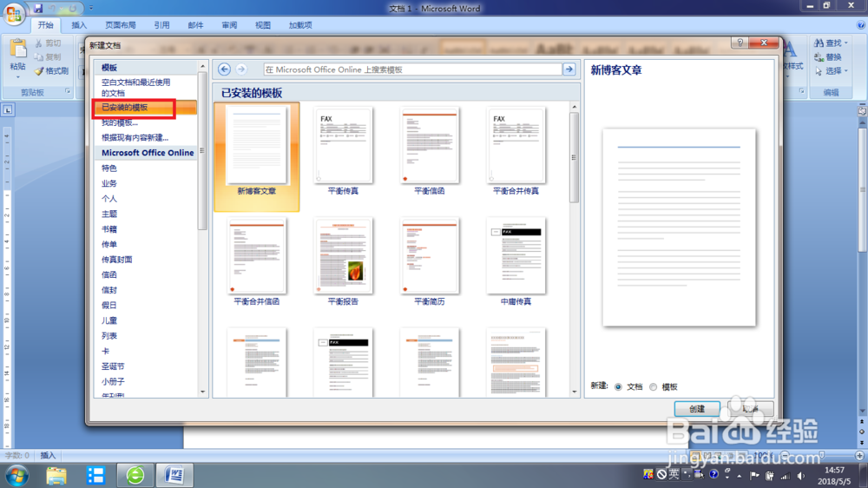Image resolution: width=868 pixels, height=488 pixels.
Task: Click the Find binoculars icon
Action: [x=819, y=43]
